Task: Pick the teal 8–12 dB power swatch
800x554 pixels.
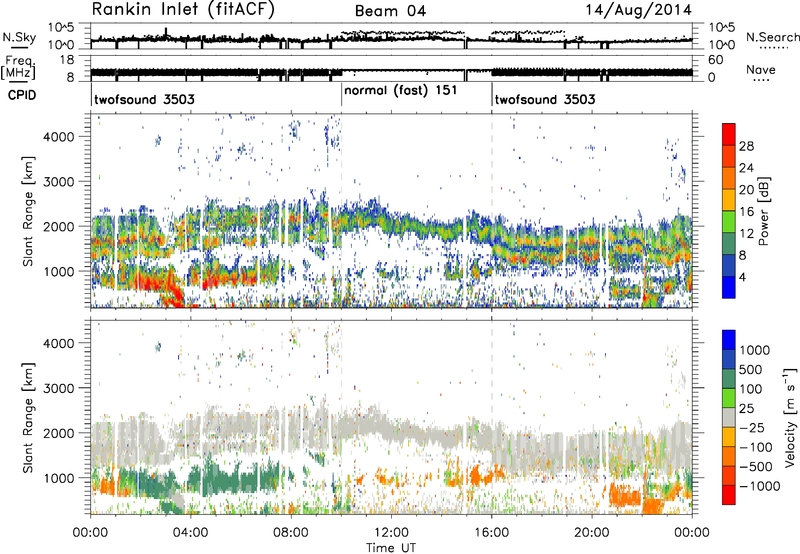Action: [729, 243]
